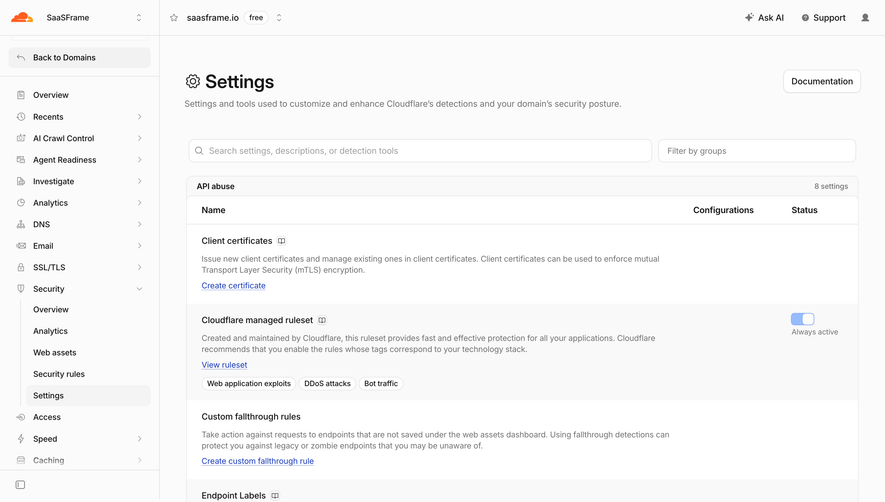Open docs icon beside Client certificates
Viewport: 885px width, 502px height.
(281, 241)
